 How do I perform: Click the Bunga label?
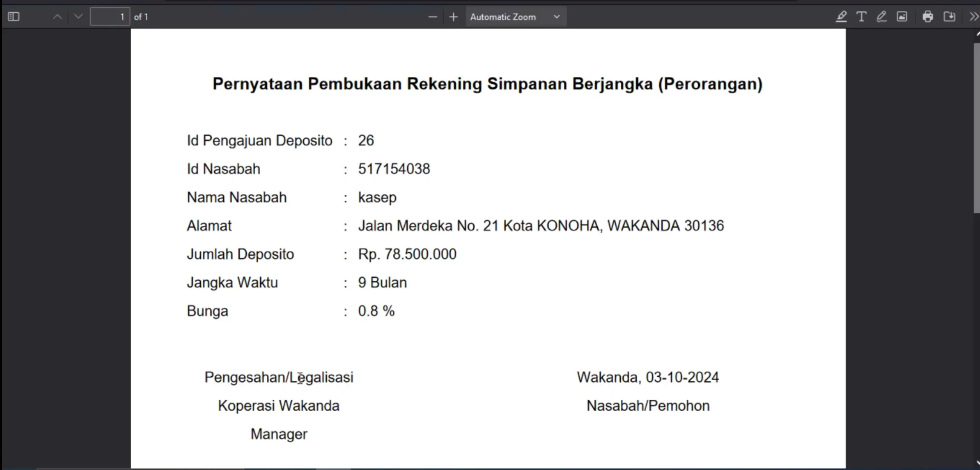[x=207, y=311]
